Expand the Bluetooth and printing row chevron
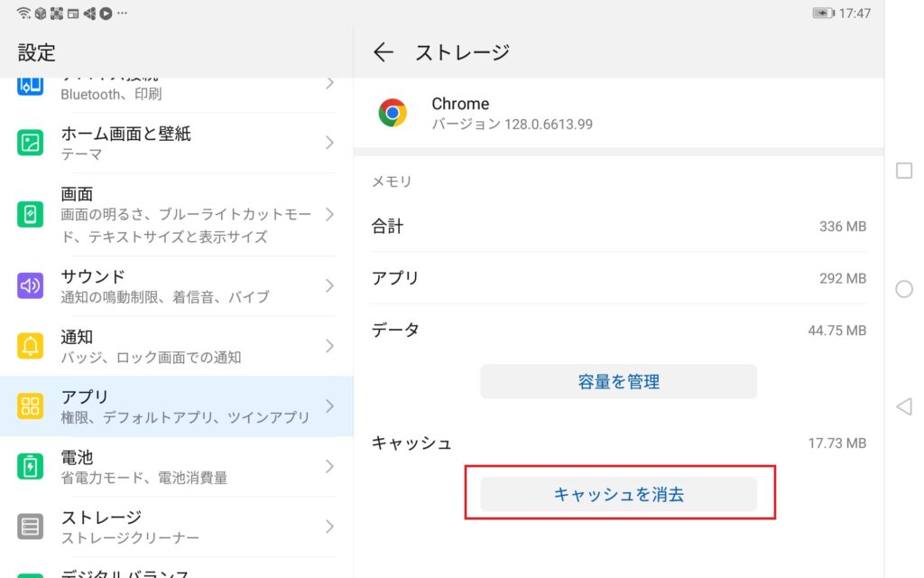This screenshot has height=578, width=924. point(330,84)
